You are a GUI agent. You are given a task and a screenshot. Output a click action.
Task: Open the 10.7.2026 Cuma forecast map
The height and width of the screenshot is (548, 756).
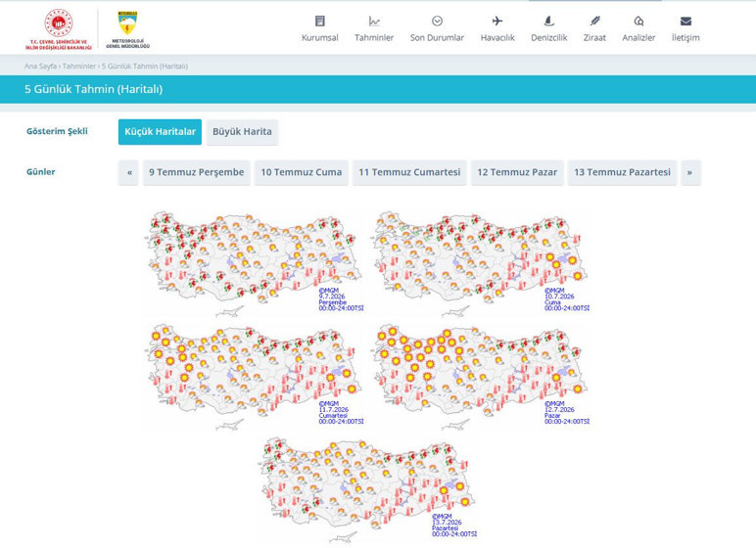481,262
